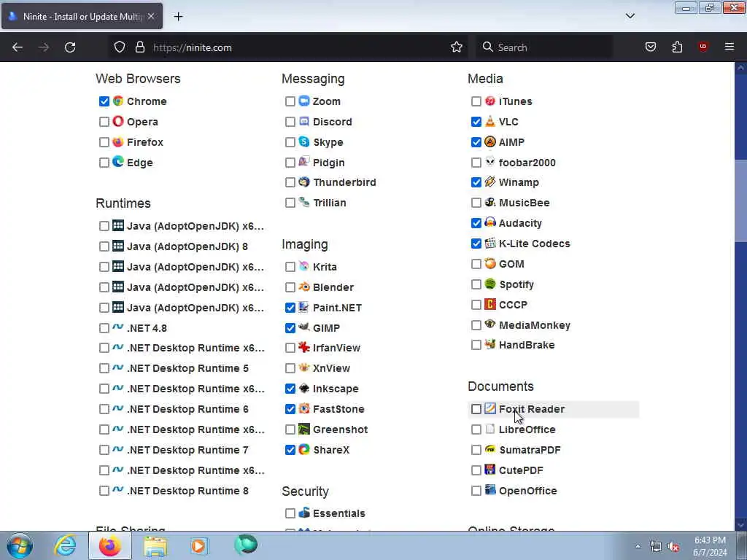This screenshot has width=747, height=560.
Task: Click the HandBrake icon
Action: point(489,345)
